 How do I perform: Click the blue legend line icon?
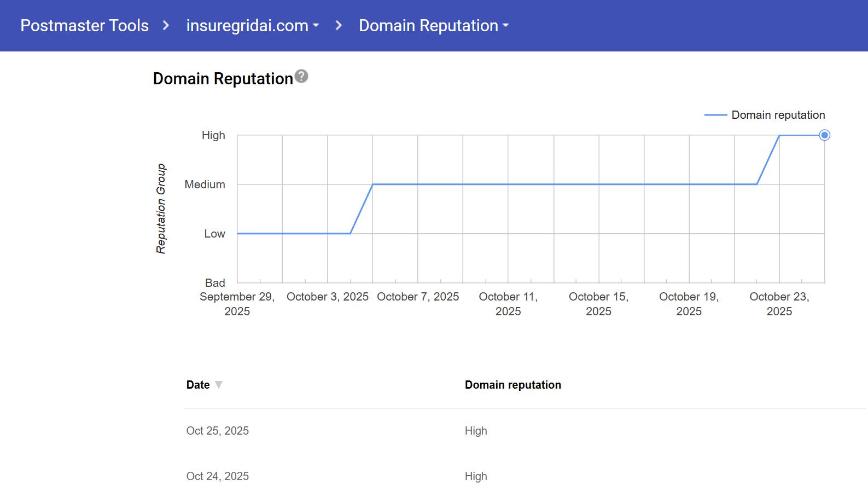tap(715, 115)
